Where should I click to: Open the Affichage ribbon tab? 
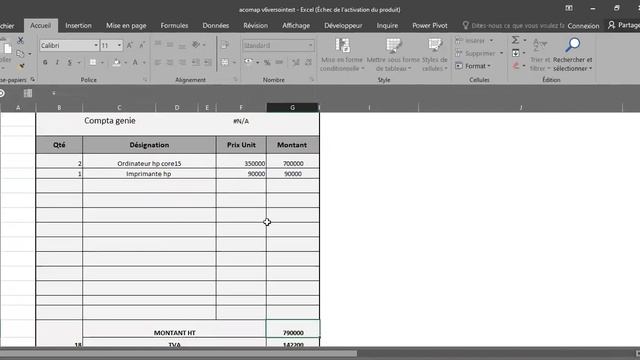296,25
